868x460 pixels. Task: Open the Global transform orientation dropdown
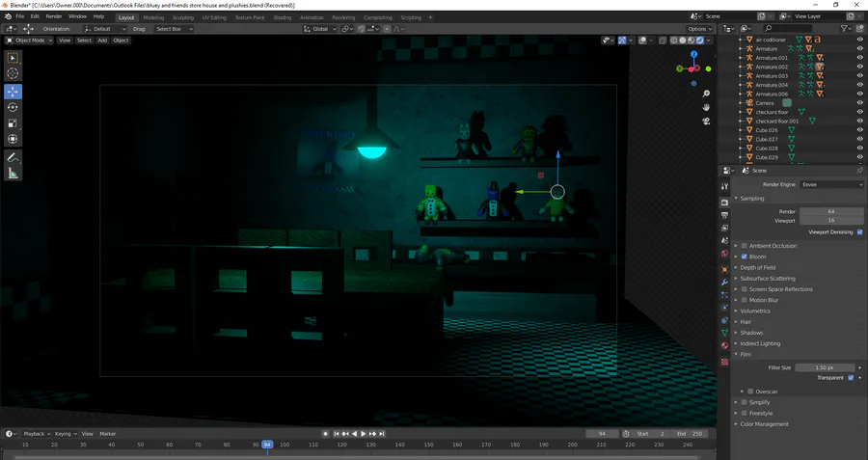click(320, 29)
